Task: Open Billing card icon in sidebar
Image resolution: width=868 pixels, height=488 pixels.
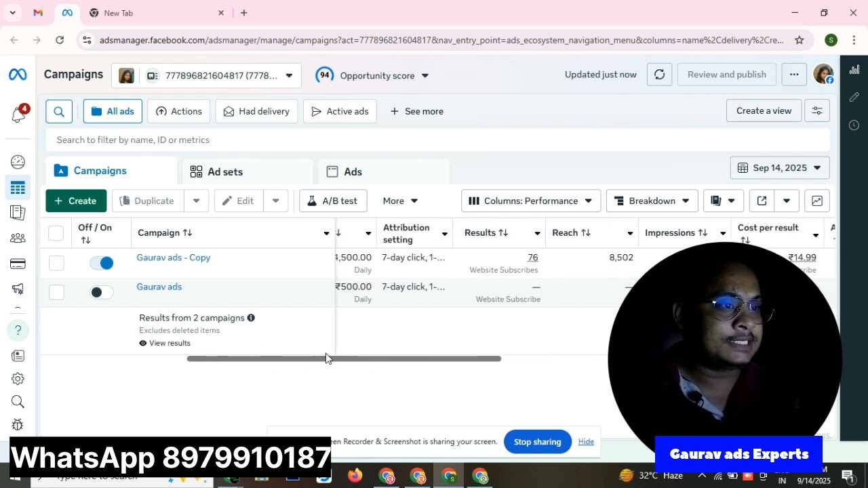Action: 18,264
